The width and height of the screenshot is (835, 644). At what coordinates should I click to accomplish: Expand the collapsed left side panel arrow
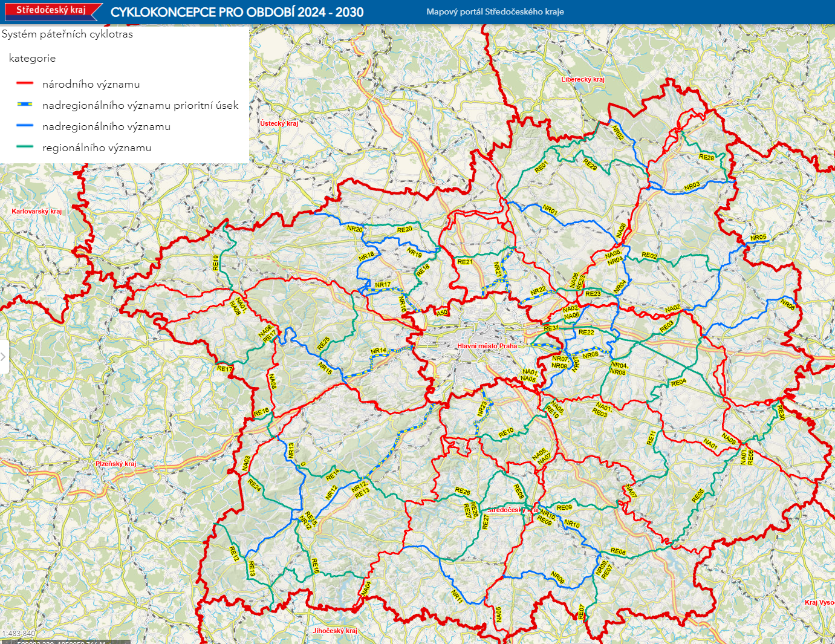coord(4,357)
